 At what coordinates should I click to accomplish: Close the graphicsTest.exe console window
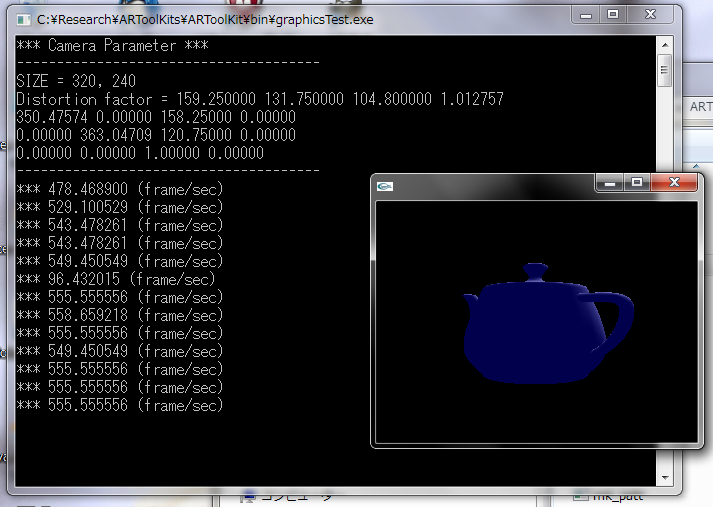point(650,15)
